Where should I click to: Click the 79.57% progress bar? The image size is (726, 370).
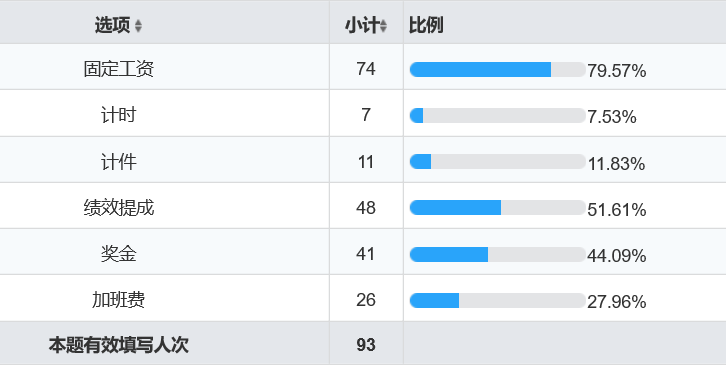497,69
